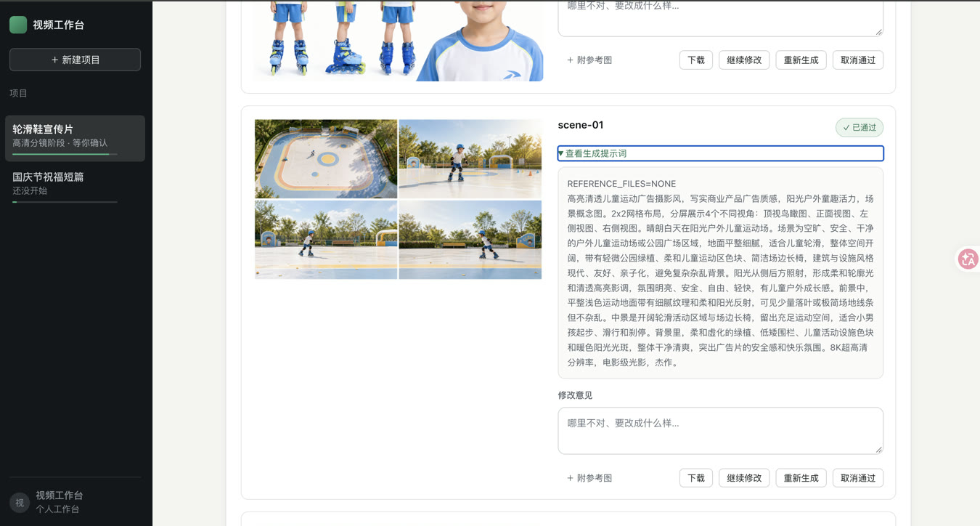Open the 轮滑鞋宣传片 project
Image resolution: width=980 pixels, height=526 pixels.
(x=75, y=138)
